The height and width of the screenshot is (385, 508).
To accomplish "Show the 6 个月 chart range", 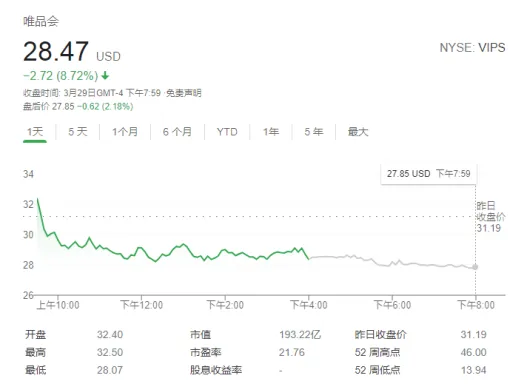I will pos(177,132).
